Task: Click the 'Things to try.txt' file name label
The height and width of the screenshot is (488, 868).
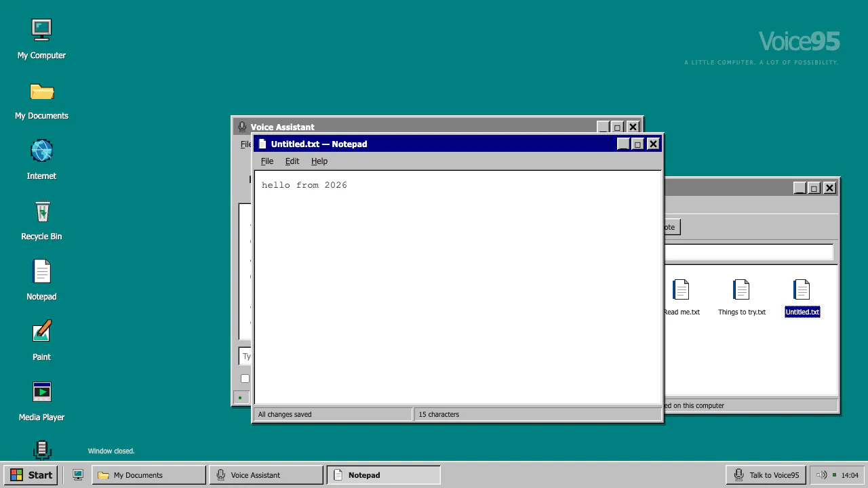Action: click(x=742, y=312)
